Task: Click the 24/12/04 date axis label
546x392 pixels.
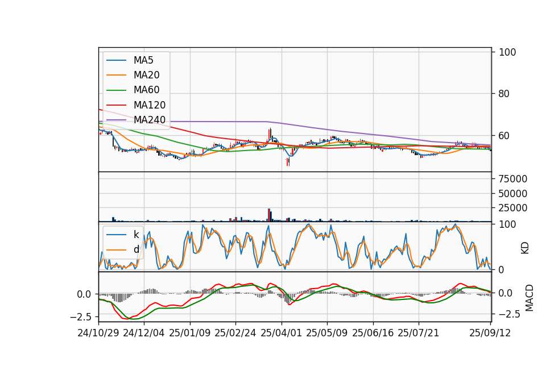Action: [x=144, y=333]
